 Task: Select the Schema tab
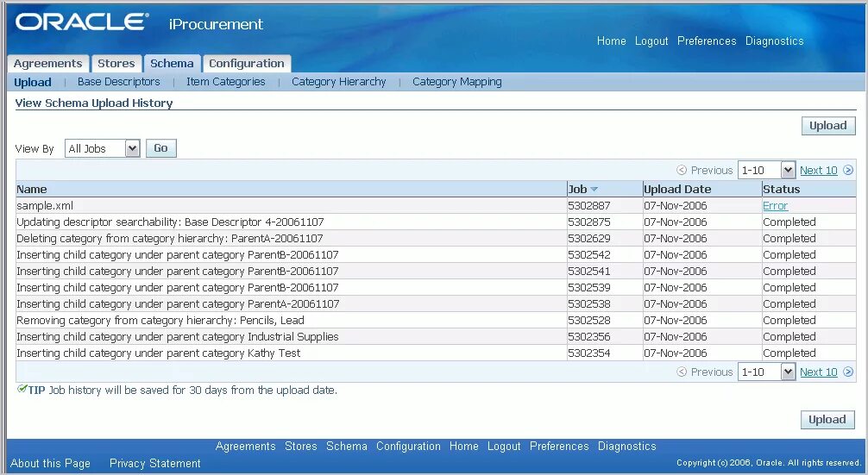click(173, 64)
